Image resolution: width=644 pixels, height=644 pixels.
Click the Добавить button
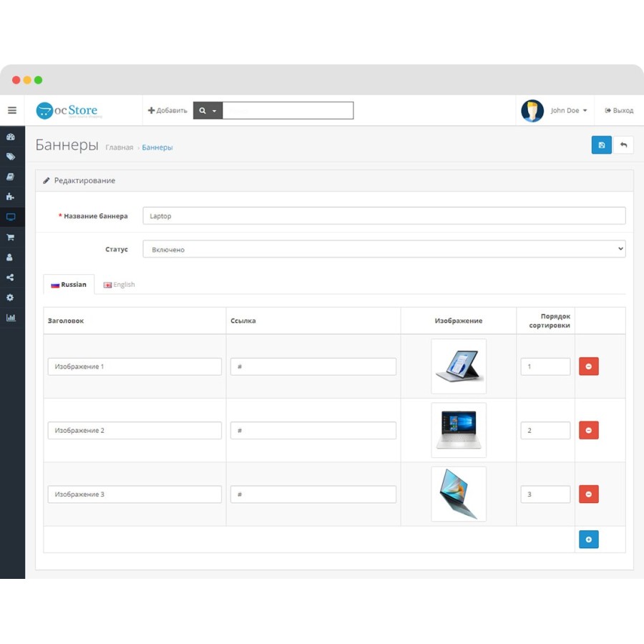click(167, 110)
